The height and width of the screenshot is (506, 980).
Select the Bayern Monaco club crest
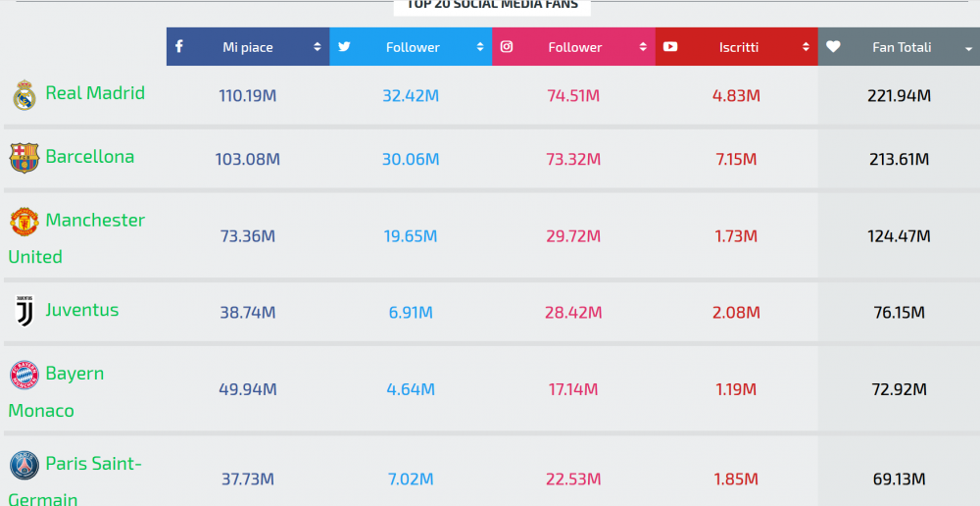[x=24, y=375]
